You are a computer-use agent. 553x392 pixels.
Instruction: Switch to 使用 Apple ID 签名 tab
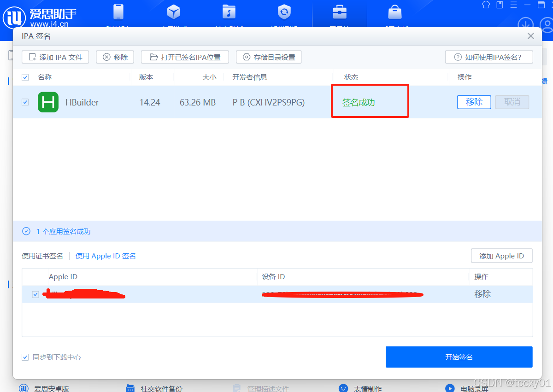[106, 256]
